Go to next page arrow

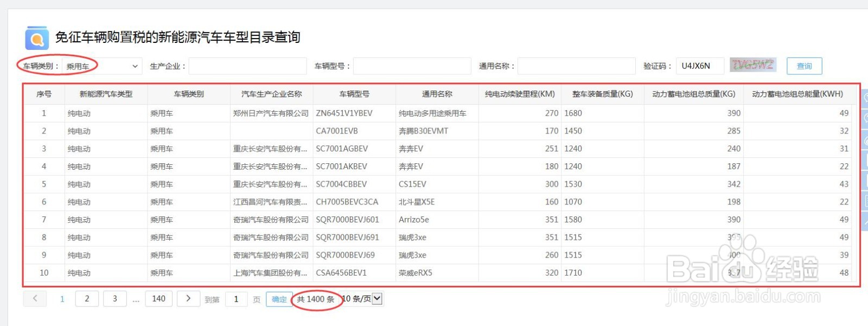click(x=188, y=298)
